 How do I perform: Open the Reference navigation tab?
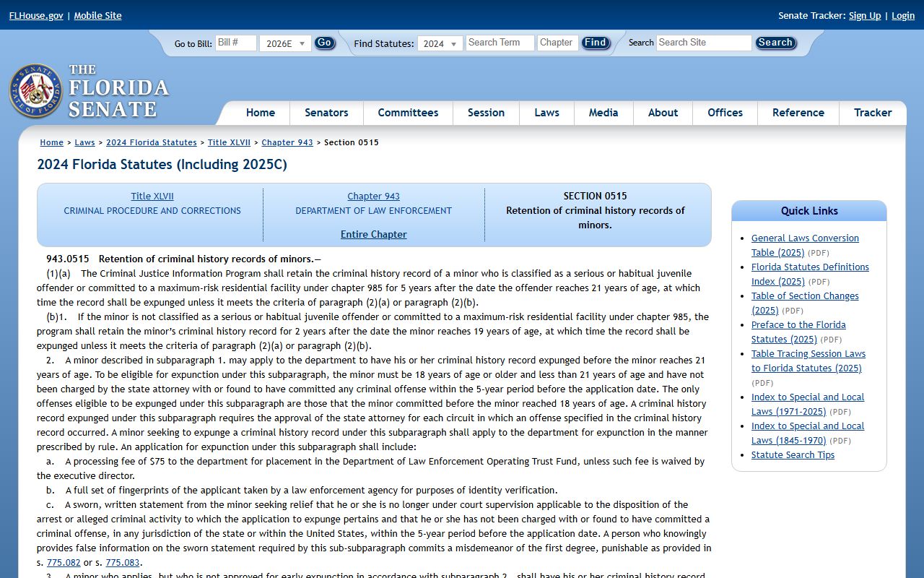point(798,113)
